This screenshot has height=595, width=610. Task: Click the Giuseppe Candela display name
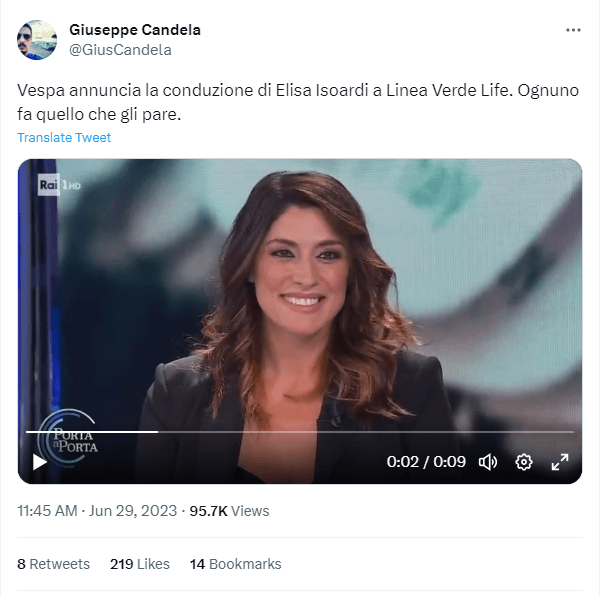tap(135, 30)
